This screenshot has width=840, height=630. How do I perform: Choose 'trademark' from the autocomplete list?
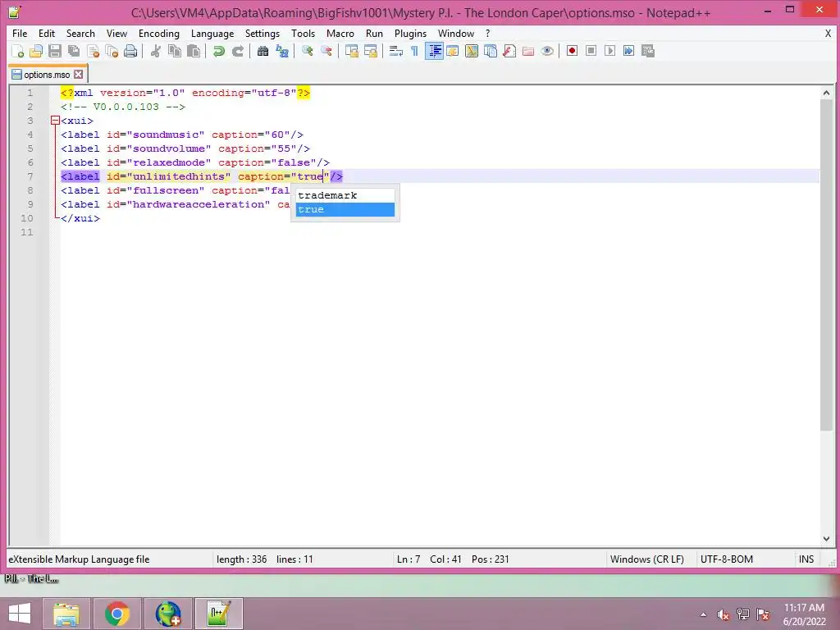(x=345, y=195)
